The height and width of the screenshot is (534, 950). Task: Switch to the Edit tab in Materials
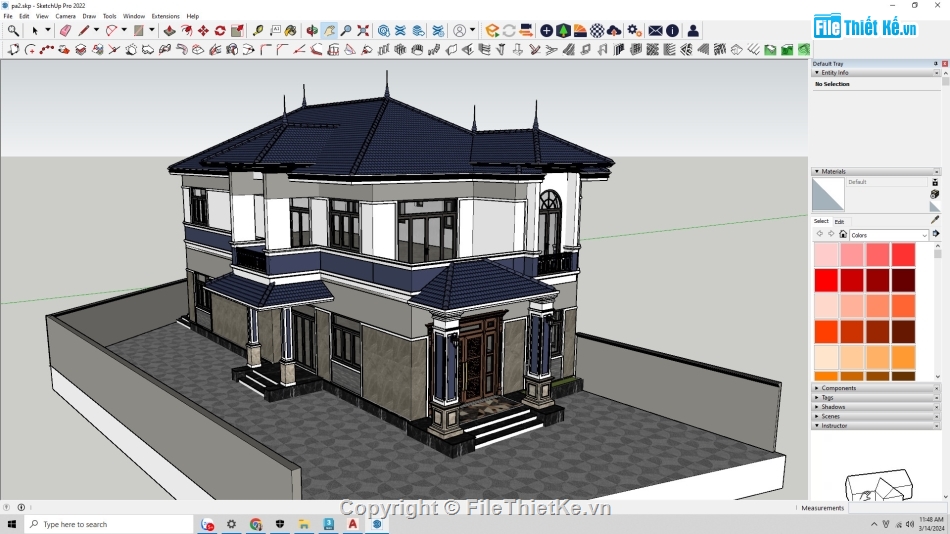point(839,222)
